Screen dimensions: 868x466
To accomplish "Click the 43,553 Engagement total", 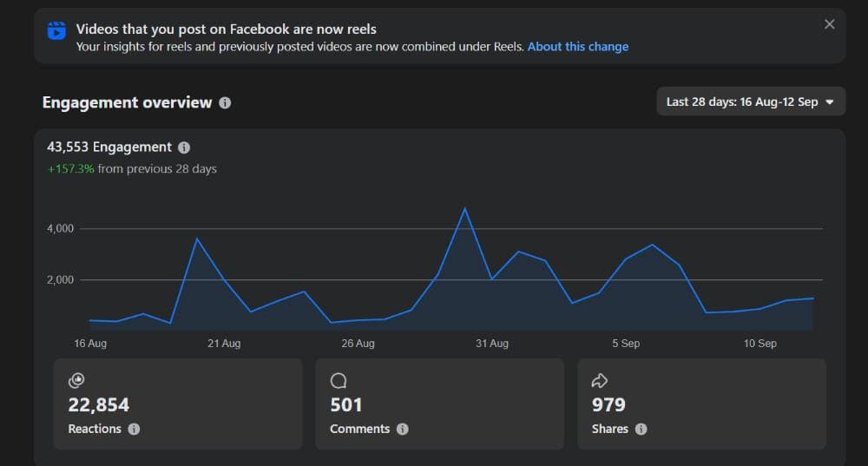I will [x=109, y=148].
